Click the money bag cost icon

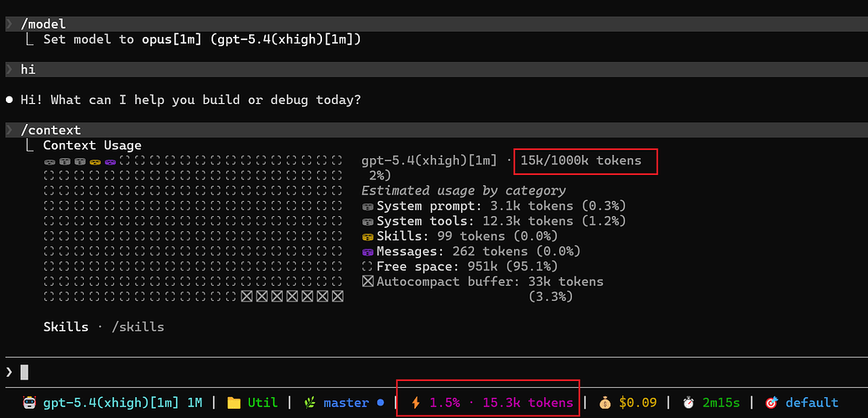pos(606,403)
